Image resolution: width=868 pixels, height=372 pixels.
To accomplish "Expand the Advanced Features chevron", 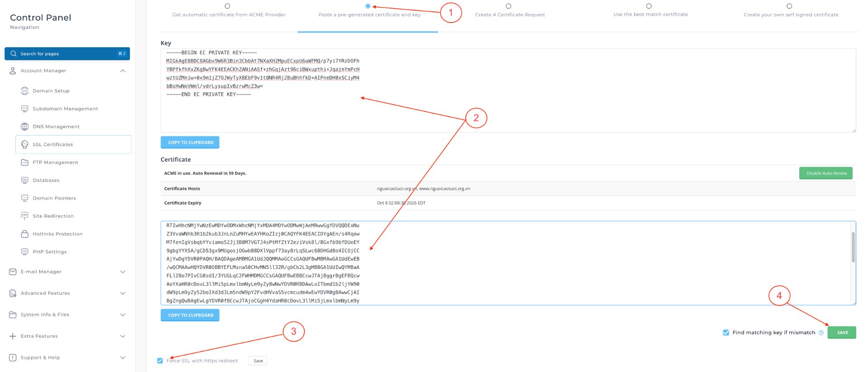I will 123,293.
